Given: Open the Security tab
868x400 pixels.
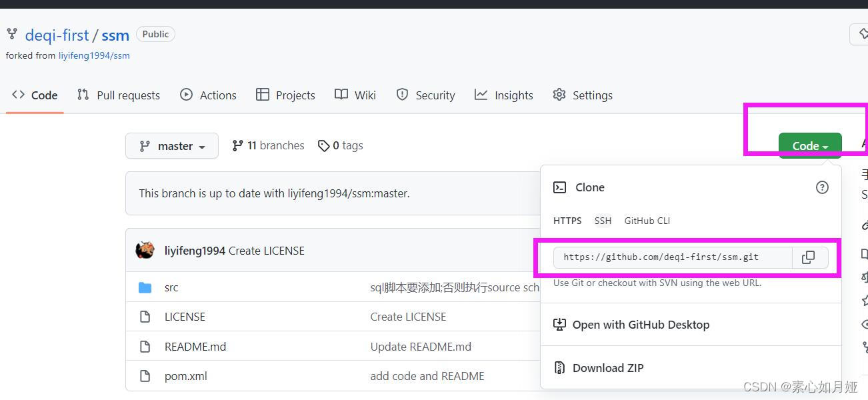Looking at the screenshot, I should tap(425, 95).
